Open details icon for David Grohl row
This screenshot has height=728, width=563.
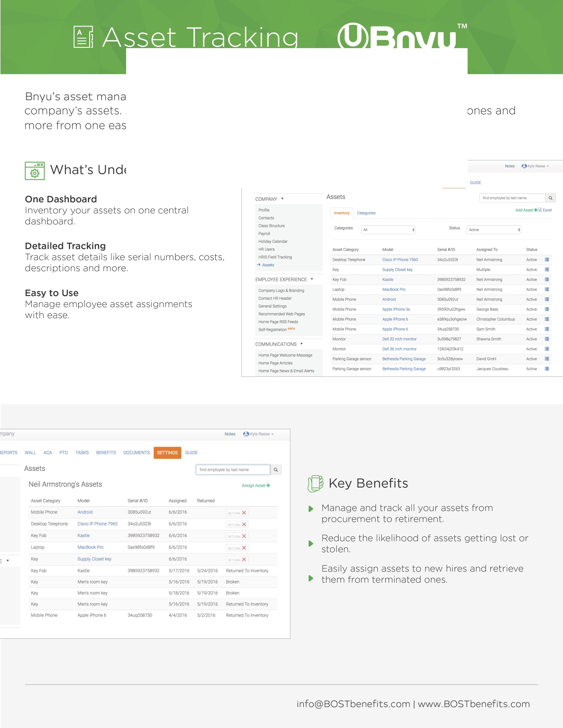(x=547, y=359)
